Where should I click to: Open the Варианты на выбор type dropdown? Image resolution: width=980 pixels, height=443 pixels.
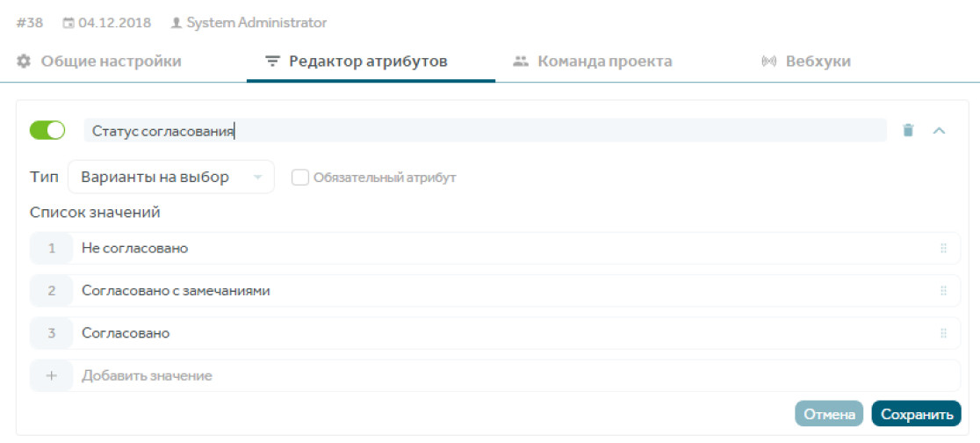pos(170,177)
